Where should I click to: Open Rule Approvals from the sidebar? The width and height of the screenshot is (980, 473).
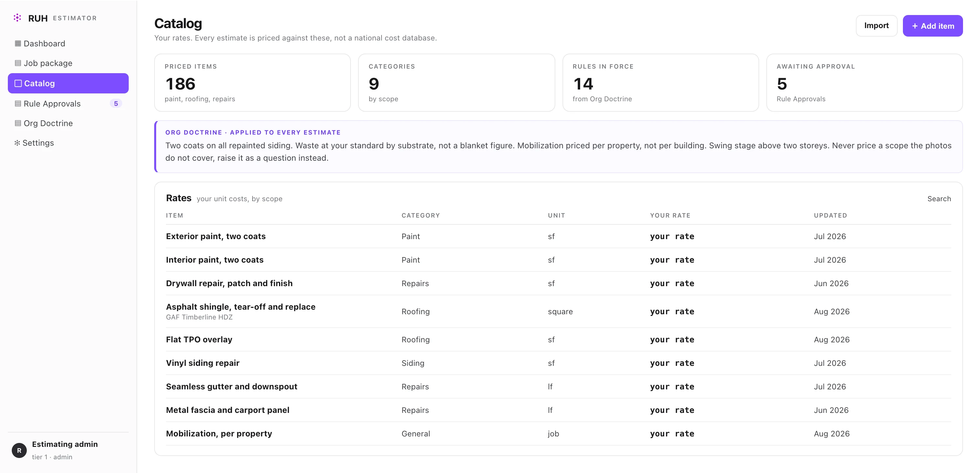(68, 104)
